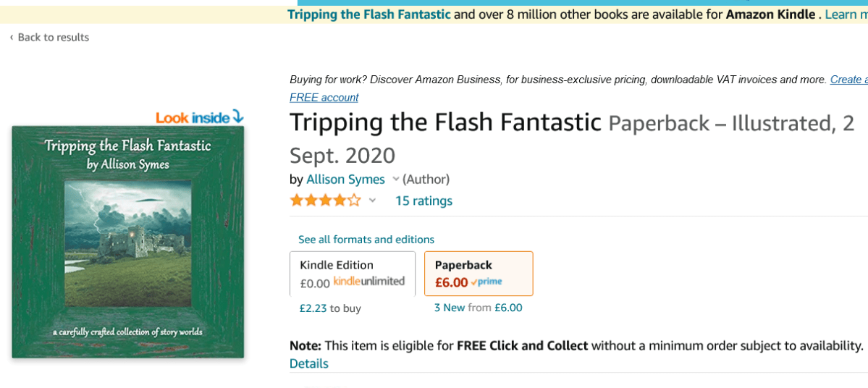This screenshot has width=868, height=388.
Task: Open the 15 ratings link
Action: click(424, 201)
